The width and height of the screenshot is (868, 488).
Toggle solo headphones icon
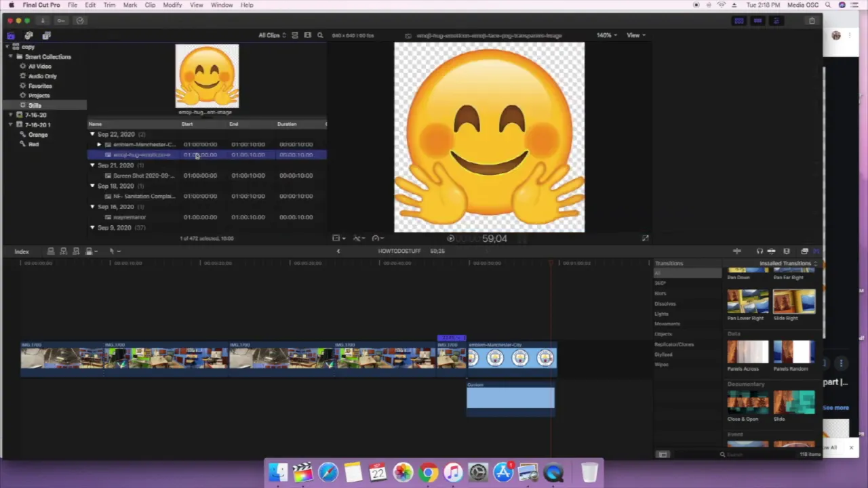click(x=759, y=251)
